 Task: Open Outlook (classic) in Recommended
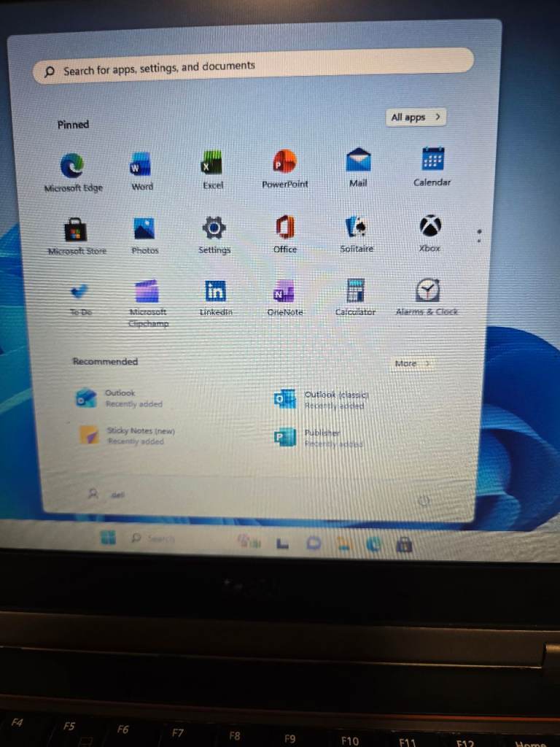(322, 400)
